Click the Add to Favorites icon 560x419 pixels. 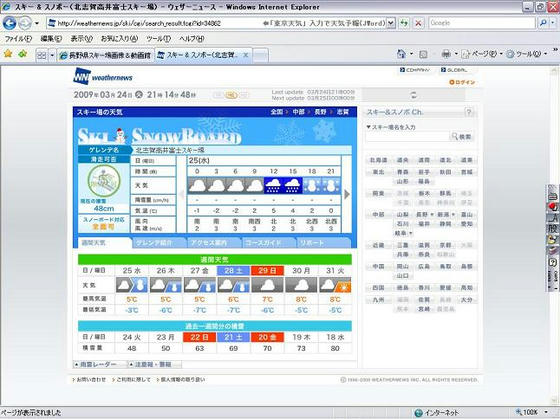pyautogui.click(x=23, y=54)
